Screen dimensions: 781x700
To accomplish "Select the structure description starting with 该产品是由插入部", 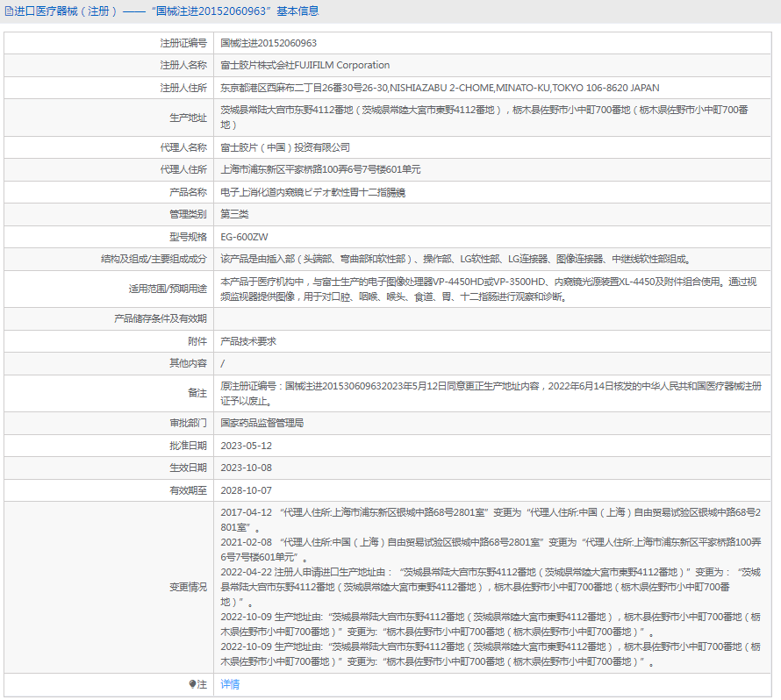I will tap(455, 259).
